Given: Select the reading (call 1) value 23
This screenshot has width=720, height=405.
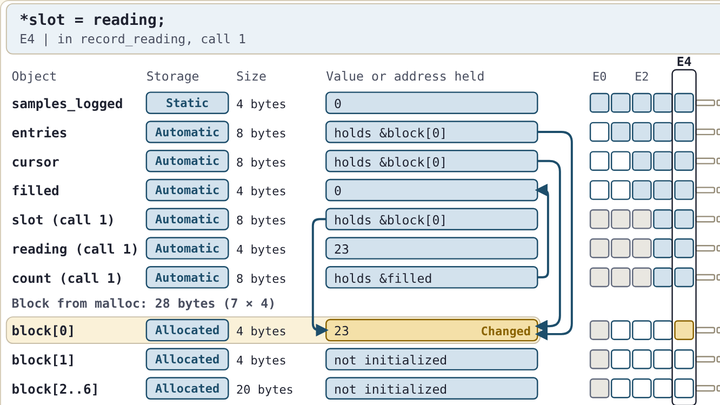Looking at the screenshot, I should coord(432,248).
